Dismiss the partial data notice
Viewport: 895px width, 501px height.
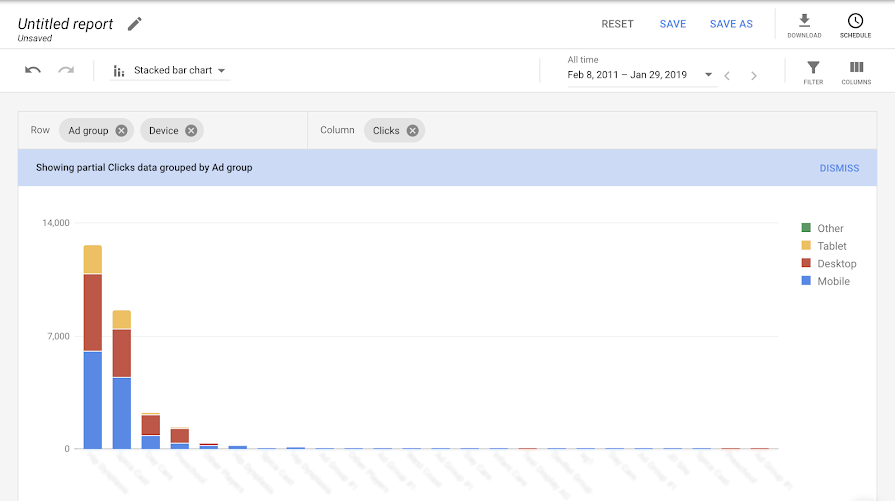point(839,168)
